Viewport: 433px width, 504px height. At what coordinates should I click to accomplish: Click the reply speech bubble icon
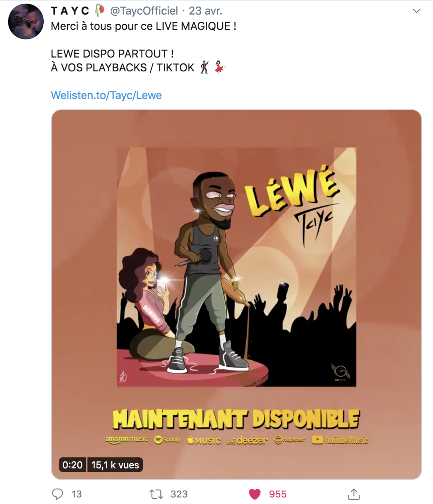(58, 494)
